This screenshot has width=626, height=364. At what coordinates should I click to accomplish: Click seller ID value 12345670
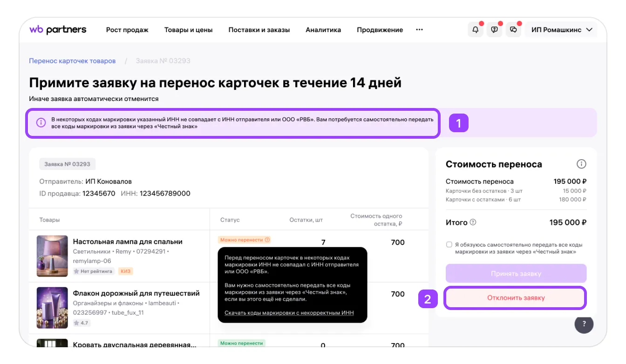click(99, 193)
